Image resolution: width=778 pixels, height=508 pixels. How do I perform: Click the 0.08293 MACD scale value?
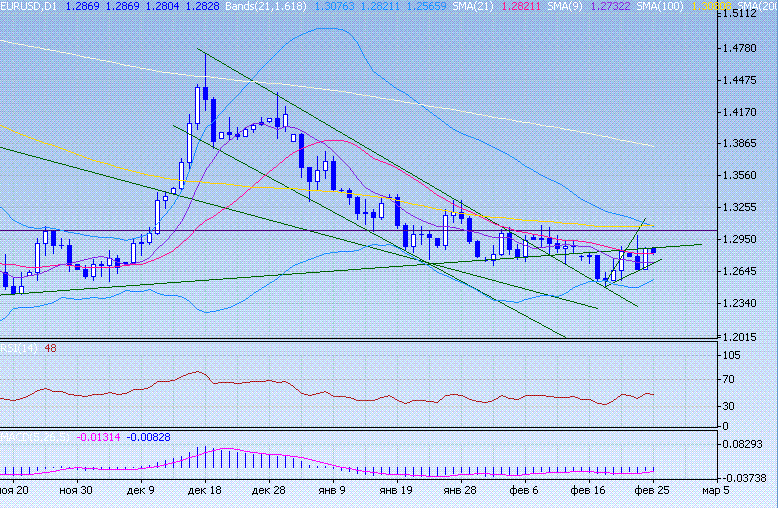pos(748,443)
